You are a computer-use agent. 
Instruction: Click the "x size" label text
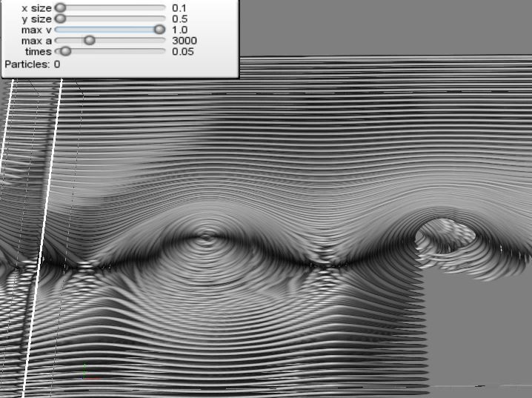[x=36, y=7]
